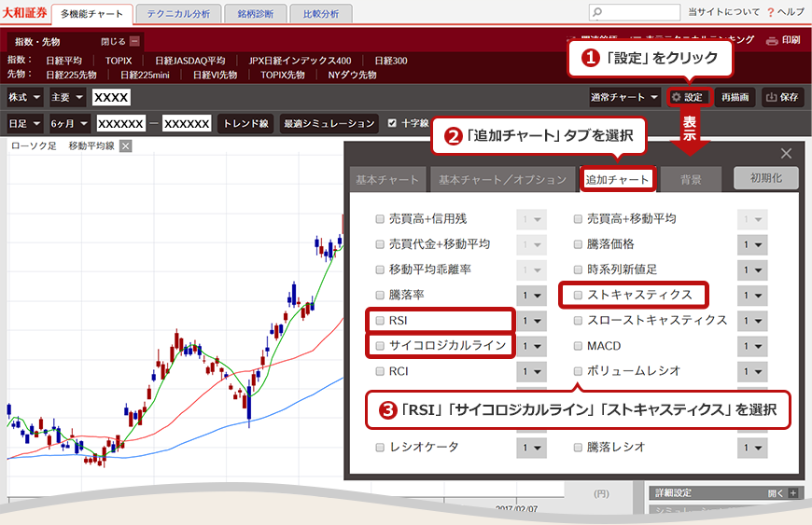Check the ボリュームレシオ checkbox
This screenshot has height=525, width=812.
pyautogui.click(x=578, y=371)
